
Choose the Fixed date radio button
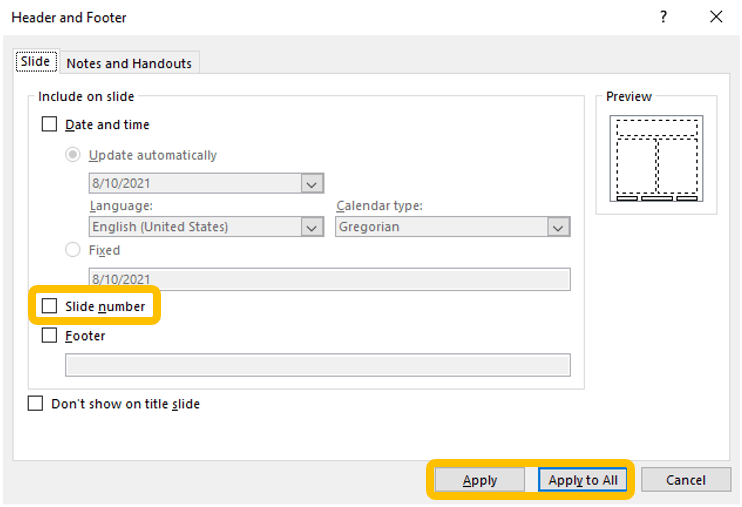(x=73, y=250)
